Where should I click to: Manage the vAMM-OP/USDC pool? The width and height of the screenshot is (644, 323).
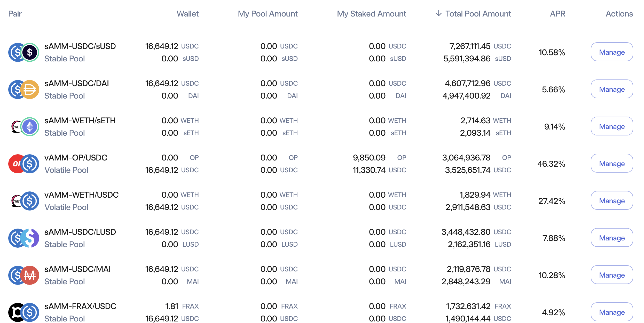coord(611,164)
